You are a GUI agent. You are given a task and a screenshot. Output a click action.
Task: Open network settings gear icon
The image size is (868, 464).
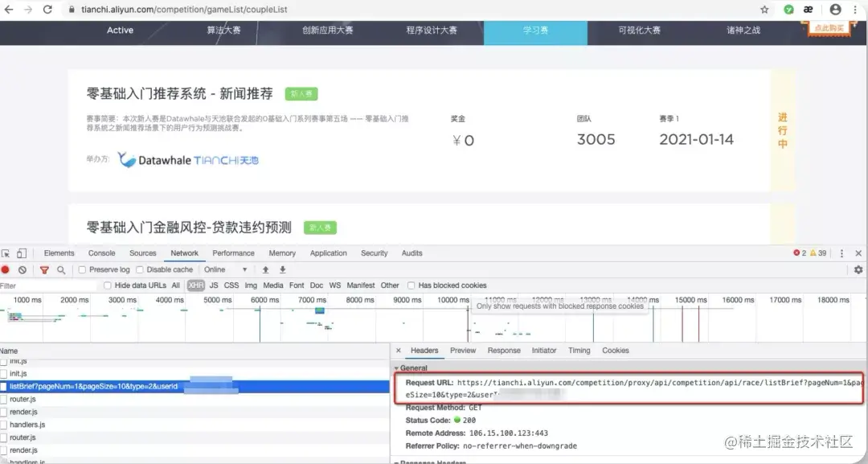[858, 269]
